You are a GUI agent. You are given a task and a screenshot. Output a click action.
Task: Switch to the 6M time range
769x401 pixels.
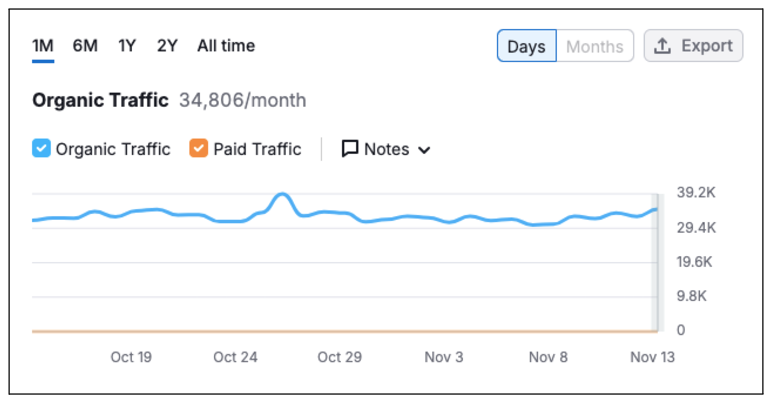click(85, 46)
